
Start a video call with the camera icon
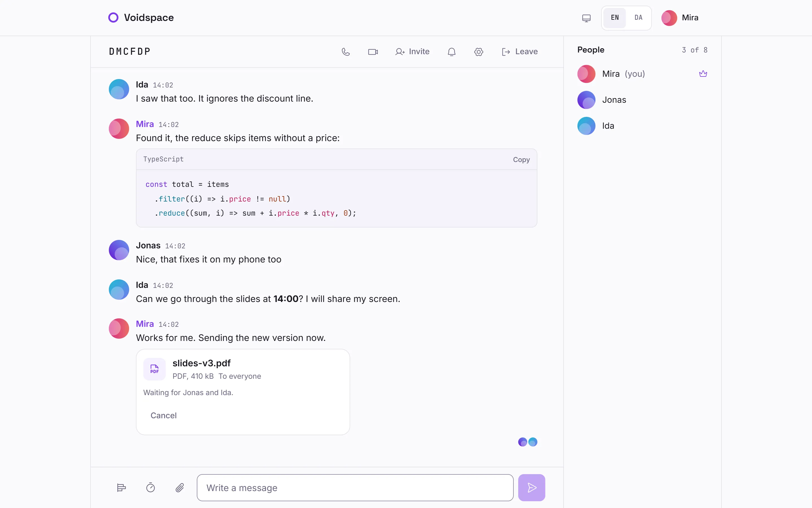373,52
